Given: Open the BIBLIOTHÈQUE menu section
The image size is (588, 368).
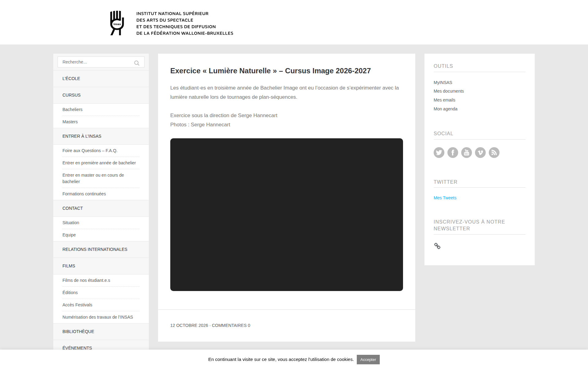Looking at the screenshot, I should pos(101,332).
